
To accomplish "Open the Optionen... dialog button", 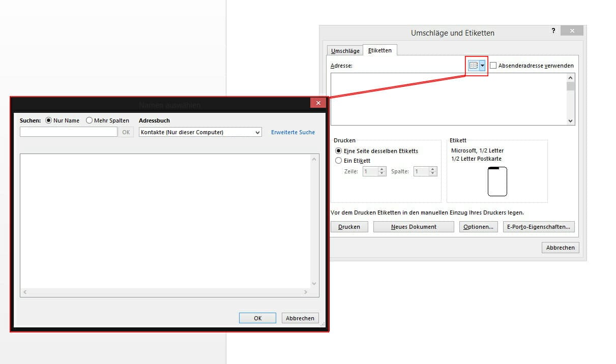I will tap(478, 227).
